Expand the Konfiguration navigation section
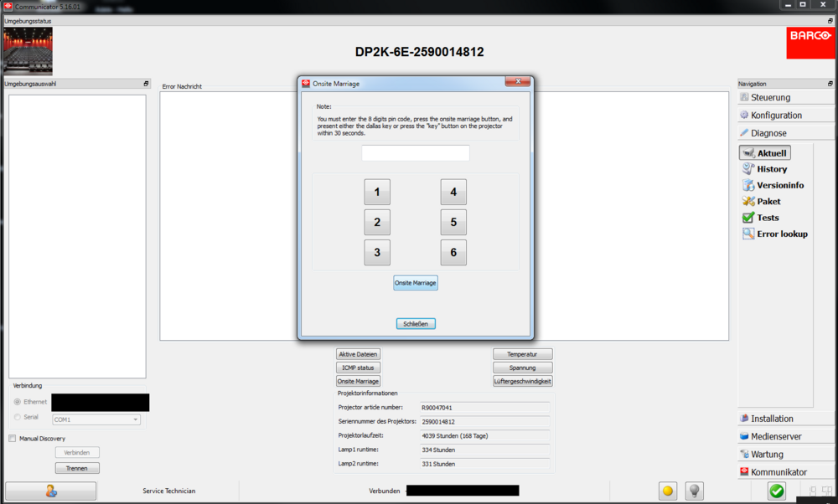Image resolution: width=838 pixels, height=504 pixels. [x=776, y=116]
